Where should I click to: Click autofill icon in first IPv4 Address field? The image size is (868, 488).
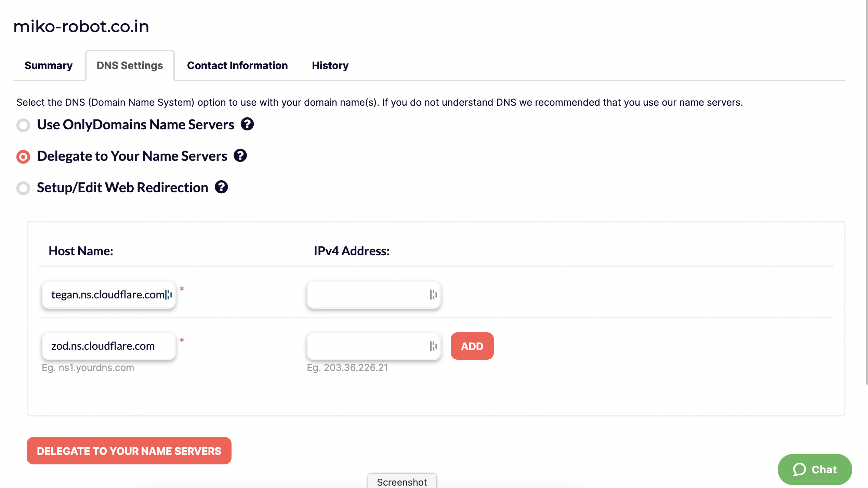pos(433,295)
